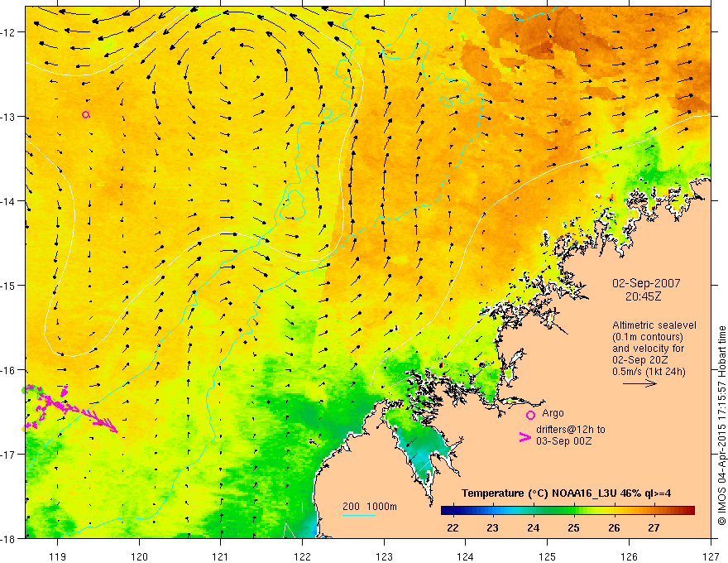Image resolution: width=728 pixels, height=563 pixels.
Task: Click the colorbar tick label 25
Action: point(573,528)
